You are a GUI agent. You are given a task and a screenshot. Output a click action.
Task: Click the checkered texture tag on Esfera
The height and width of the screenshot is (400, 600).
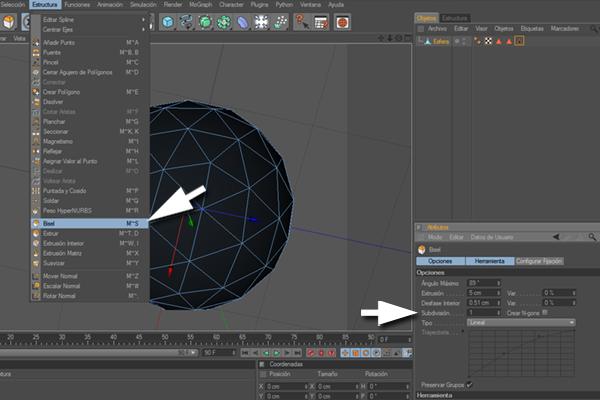tap(488, 41)
